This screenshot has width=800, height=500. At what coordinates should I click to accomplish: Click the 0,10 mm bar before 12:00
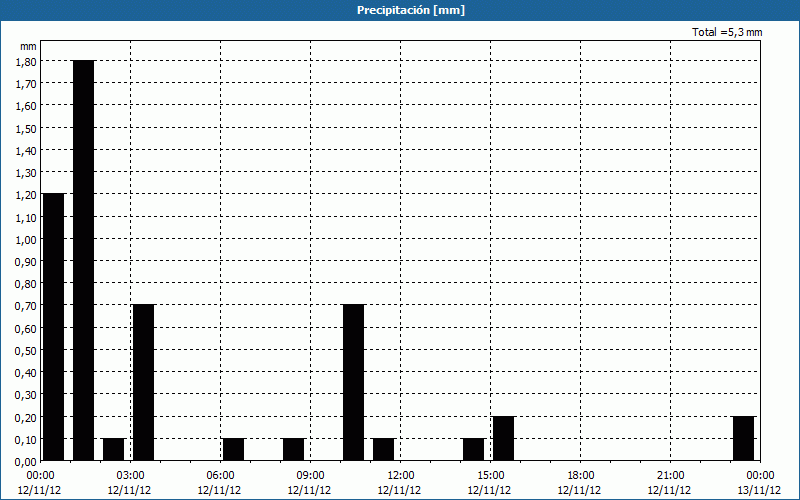(x=384, y=449)
